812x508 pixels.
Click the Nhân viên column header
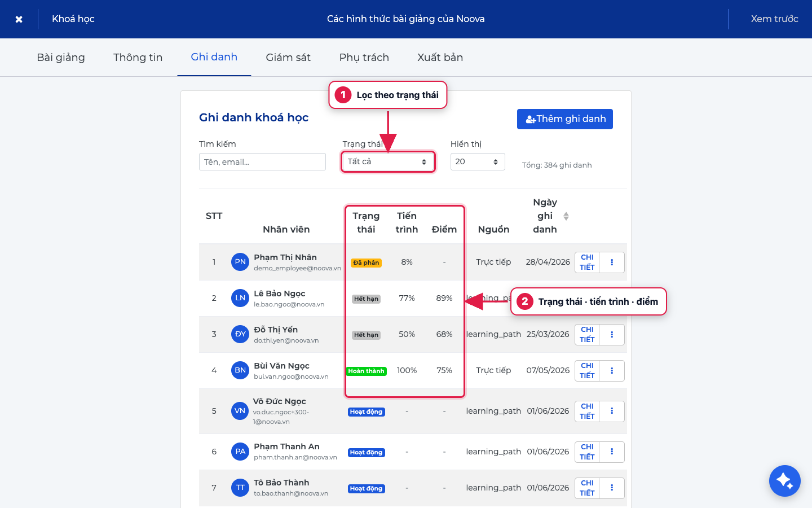286,230
